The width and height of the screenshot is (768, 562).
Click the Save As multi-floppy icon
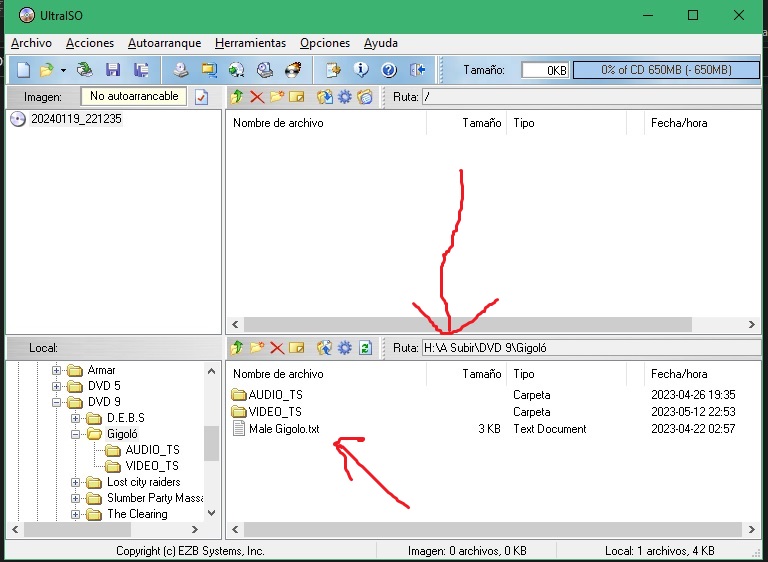click(x=141, y=70)
